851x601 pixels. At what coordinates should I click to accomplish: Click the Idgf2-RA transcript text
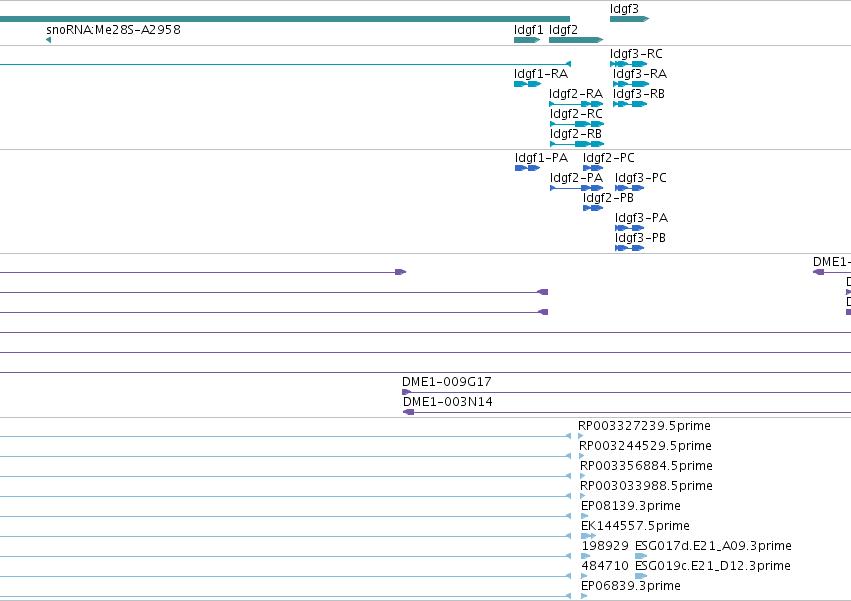576,94
